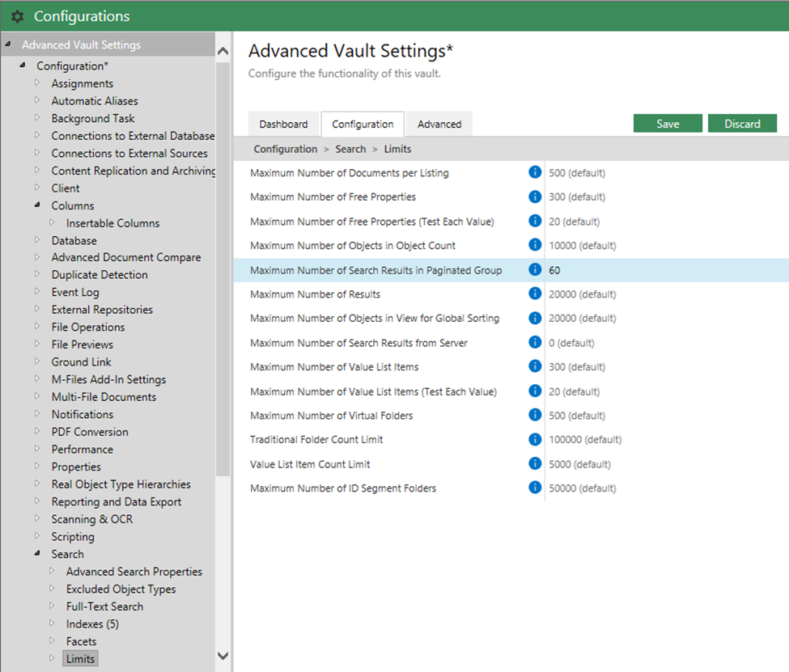Collapse the Columns tree node
789x672 pixels.
(37, 205)
